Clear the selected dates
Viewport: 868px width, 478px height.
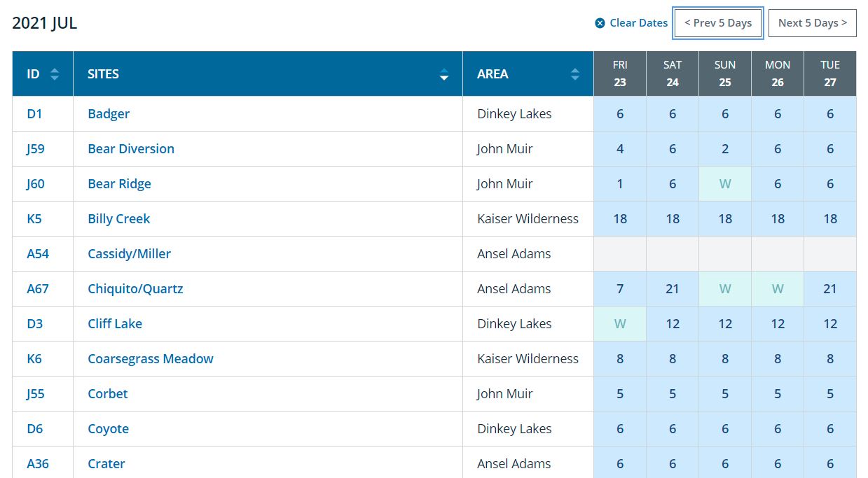point(631,23)
